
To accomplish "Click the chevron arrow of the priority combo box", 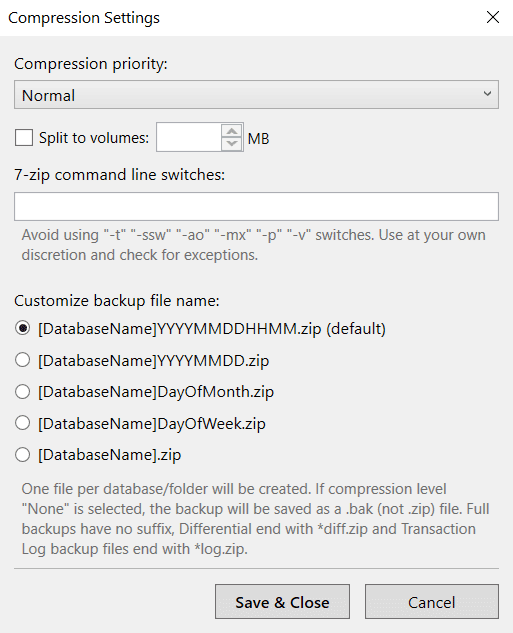I will (x=487, y=94).
